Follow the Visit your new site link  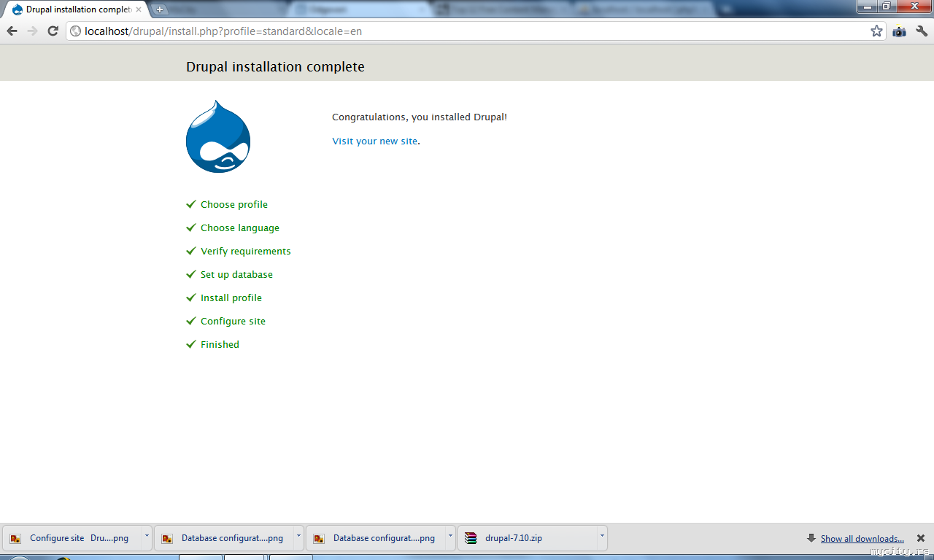375,141
